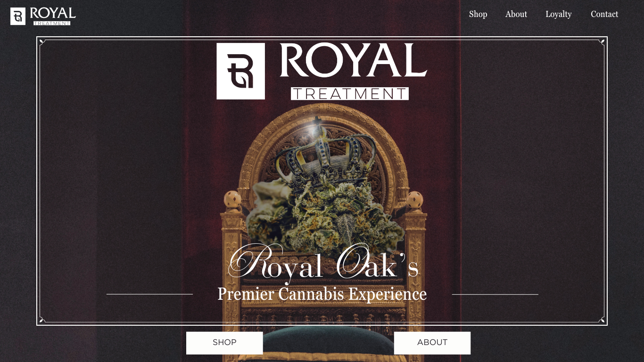This screenshot has width=644, height=362.
Task: Click the white ABOUT button below the hero
Action: point(432,343)
